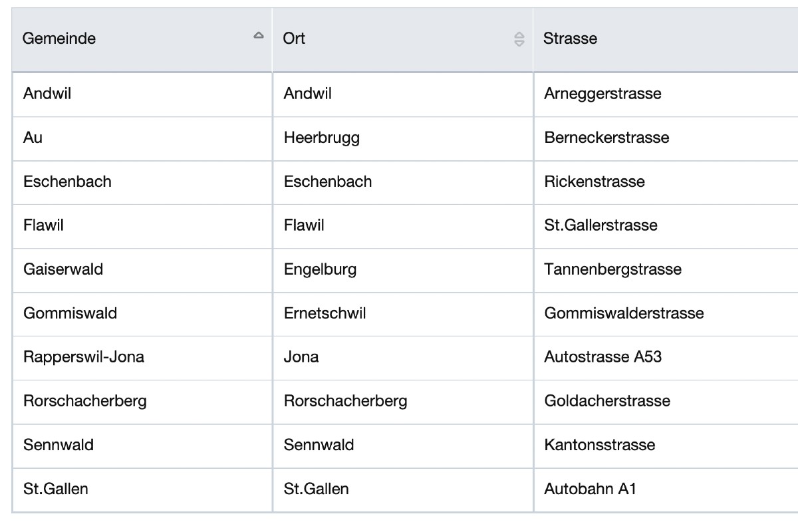Select Au in the Gemeinde column
Viewport: 798px width, 532px height.
tap(33, 138)
